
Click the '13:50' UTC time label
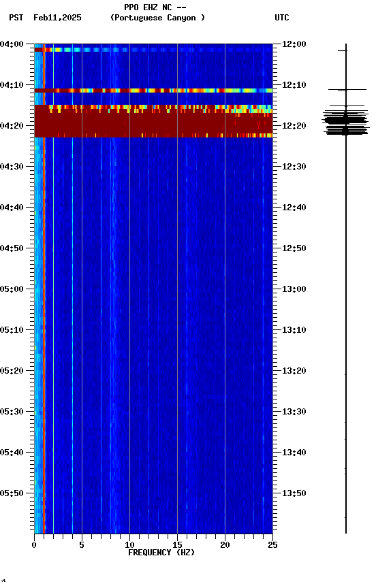tap(294, 493)
